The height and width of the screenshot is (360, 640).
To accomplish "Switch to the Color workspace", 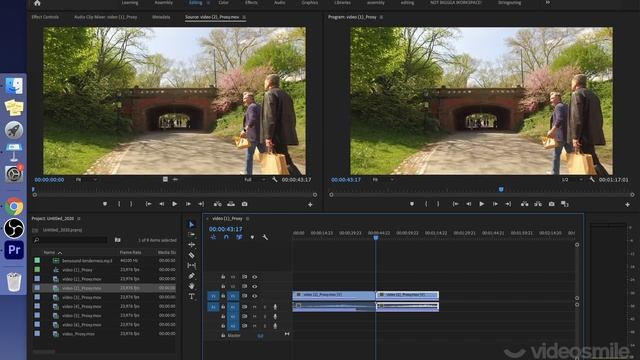I will click(223, 2).
